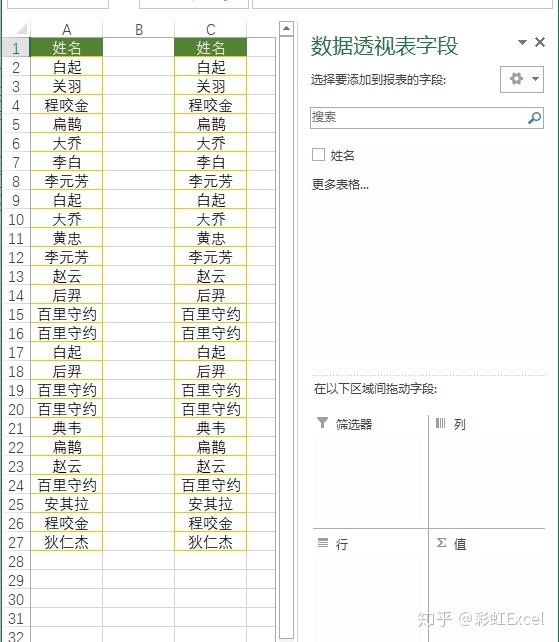The height and width of the screenshot is (642, 559).
Task: Click the 姓名 header cell in column C
Action: (x=210, y=48)
